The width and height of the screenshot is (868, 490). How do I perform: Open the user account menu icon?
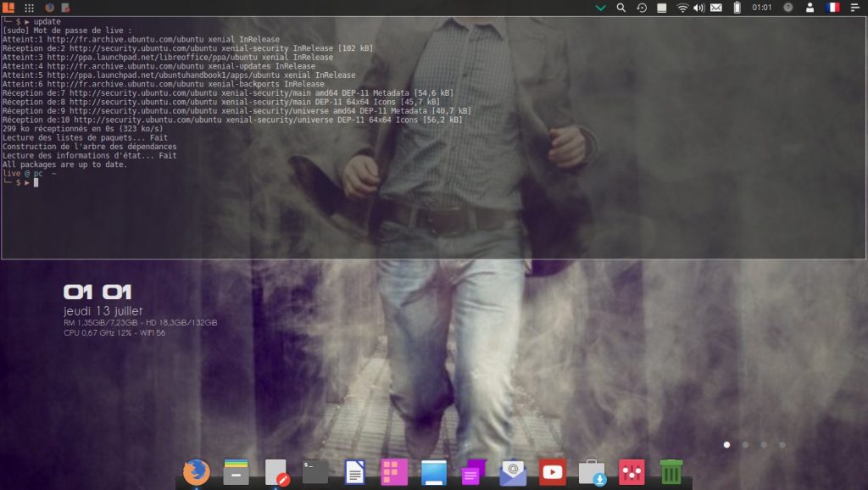pyautogui.click(x=810, y=8)
